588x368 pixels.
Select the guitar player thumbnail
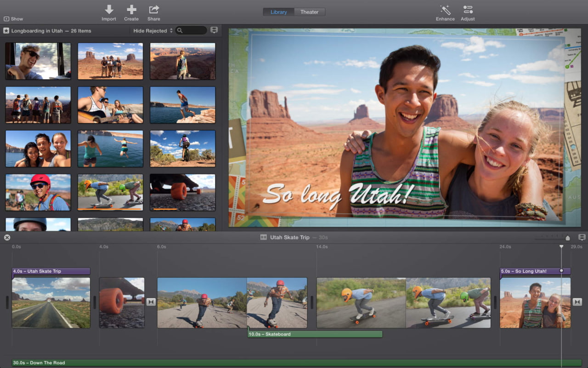coord(110,105)
